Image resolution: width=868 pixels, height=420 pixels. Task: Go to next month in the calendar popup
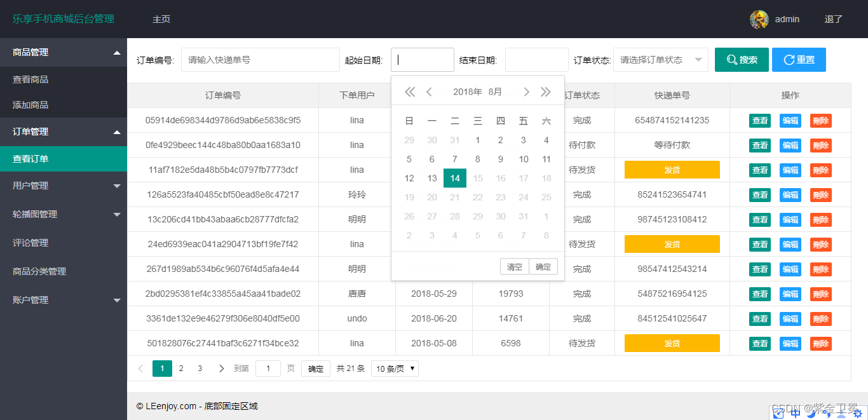(x=526, y=91)
